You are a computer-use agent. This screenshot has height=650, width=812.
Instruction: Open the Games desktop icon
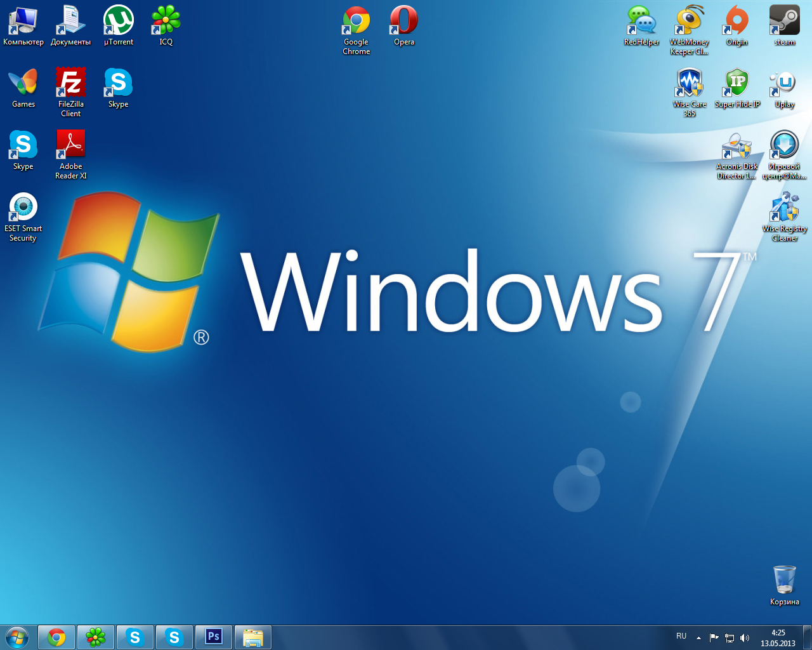[23, 88]
